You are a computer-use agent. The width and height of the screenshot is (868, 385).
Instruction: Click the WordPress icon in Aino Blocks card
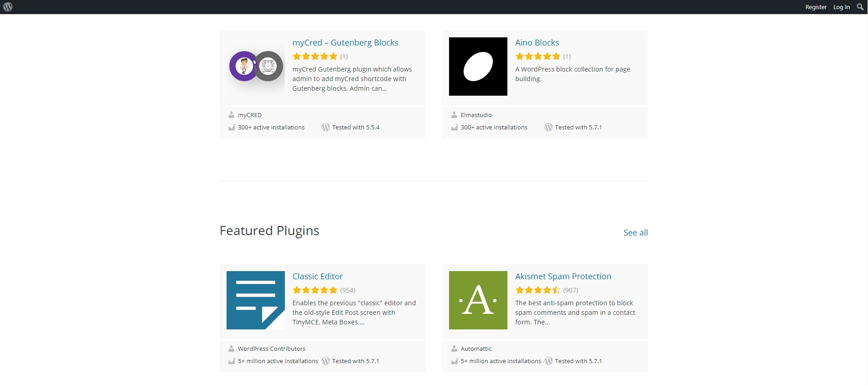click(548, 127)
